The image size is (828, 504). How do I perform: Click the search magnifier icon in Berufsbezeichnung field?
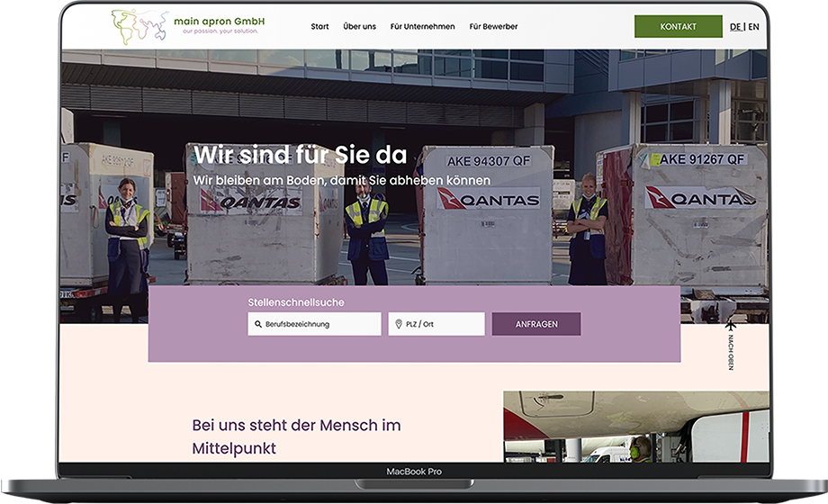(x=258, y=324)
